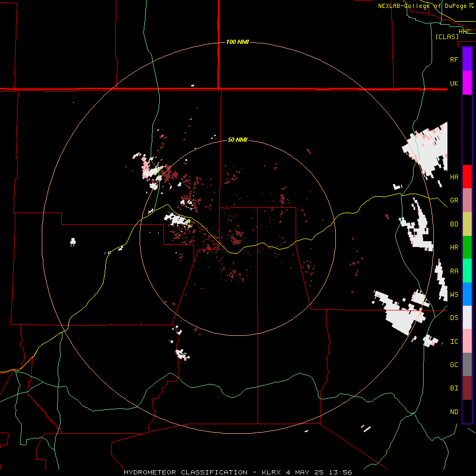Click the magenta UK legend color swatch

point(467,83)
